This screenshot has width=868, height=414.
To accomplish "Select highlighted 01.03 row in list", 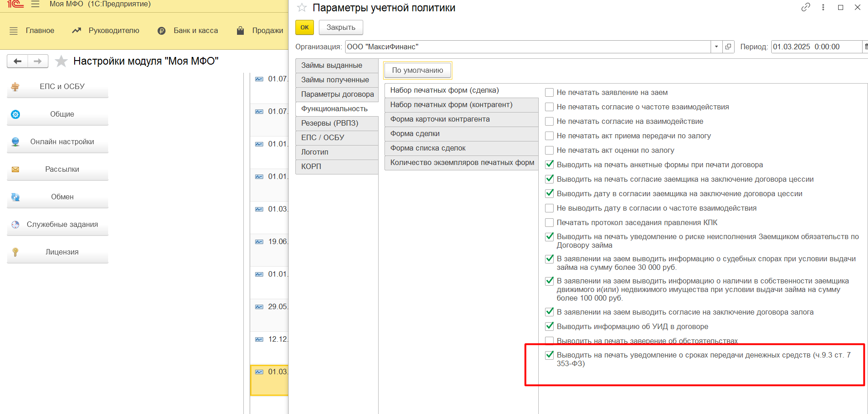I will [x=270, y=380].
